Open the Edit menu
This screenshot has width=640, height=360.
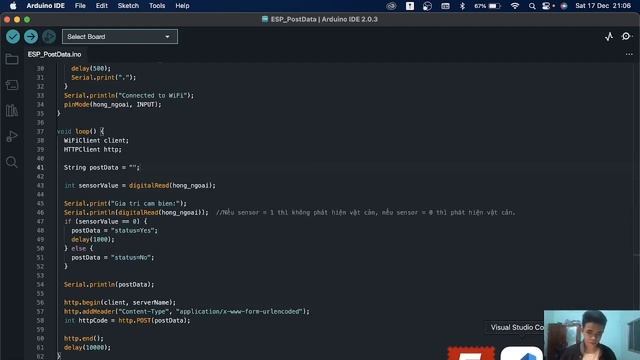click(102, 6)
